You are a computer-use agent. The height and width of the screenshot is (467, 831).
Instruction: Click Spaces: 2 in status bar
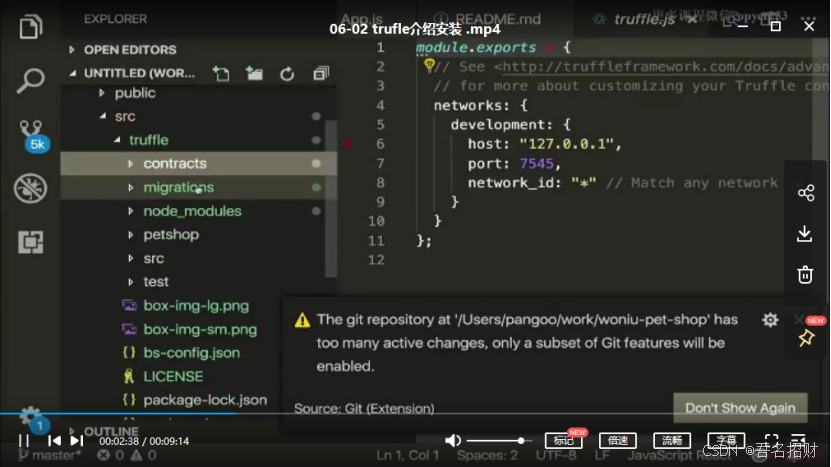pyautogui.click(x=487, y=455)
